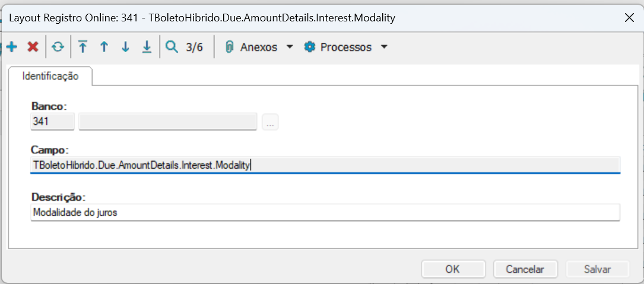The height and width of the screenshot is (284, 644).
Task: Go to the previous record up arrow
Action: pos(104,47)
